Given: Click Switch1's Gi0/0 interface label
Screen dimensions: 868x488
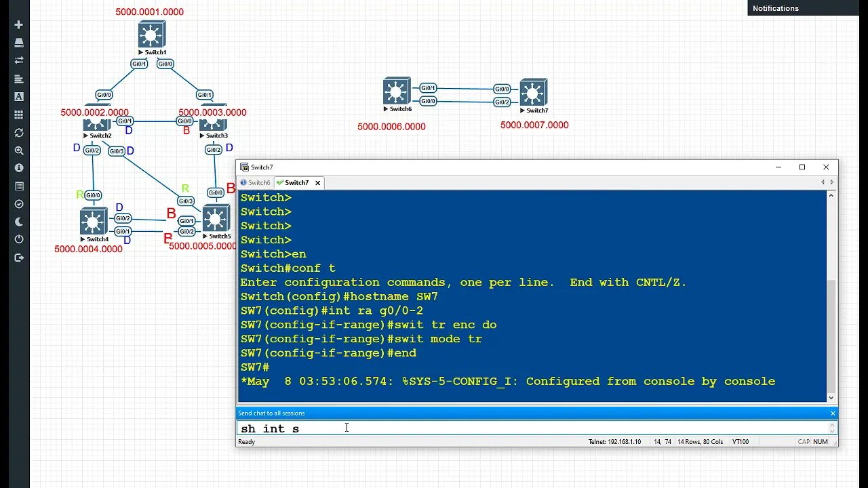Looking at the screenshot, I should [165, 64].
